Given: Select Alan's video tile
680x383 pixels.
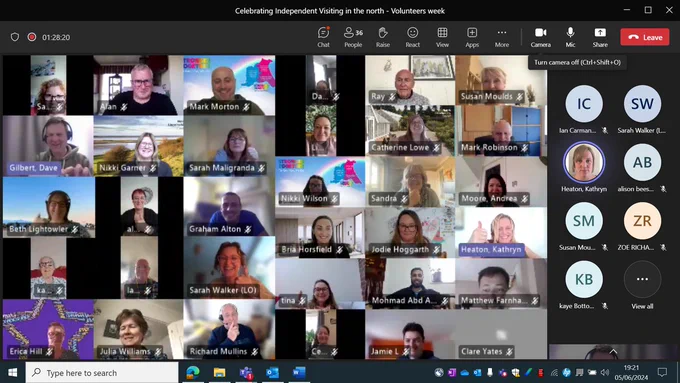Looking at the screenshot, I should coord(138,85).
